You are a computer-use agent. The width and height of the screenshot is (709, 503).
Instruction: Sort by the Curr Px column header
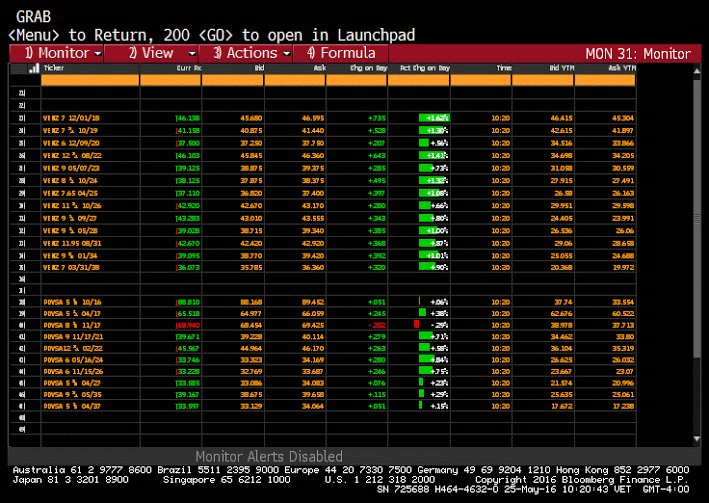click(x=189, y=68)
